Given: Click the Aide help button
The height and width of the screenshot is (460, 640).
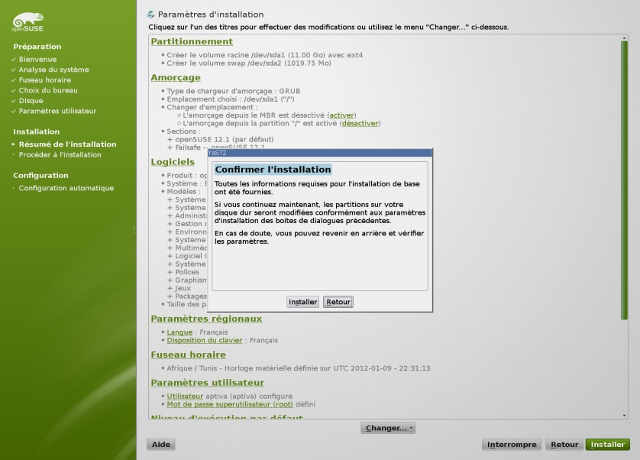Looking at the screenshot, I should (161, 444).
